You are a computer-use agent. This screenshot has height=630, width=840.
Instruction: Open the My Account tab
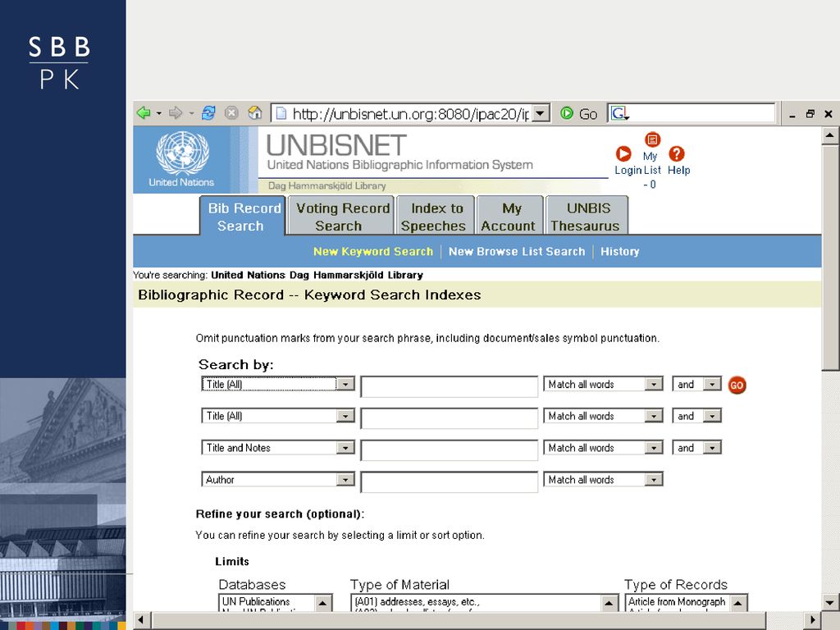(x=509, y=217)
